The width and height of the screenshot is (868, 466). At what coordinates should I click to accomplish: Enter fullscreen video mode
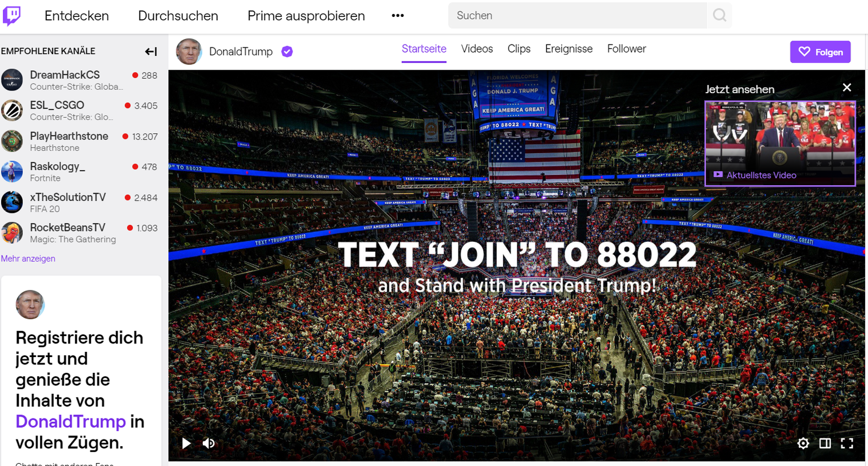(847, 443)
